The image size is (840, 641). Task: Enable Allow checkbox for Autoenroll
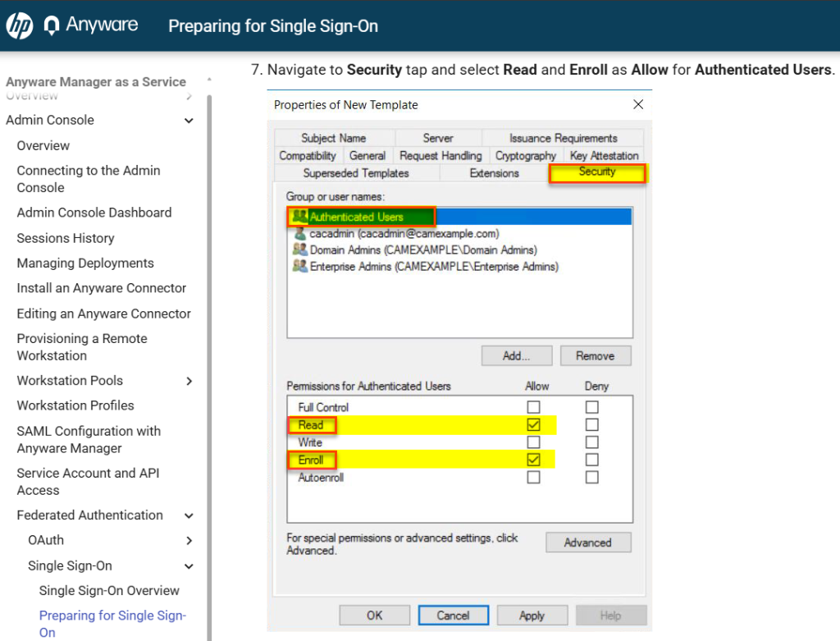tap(534, 477)
